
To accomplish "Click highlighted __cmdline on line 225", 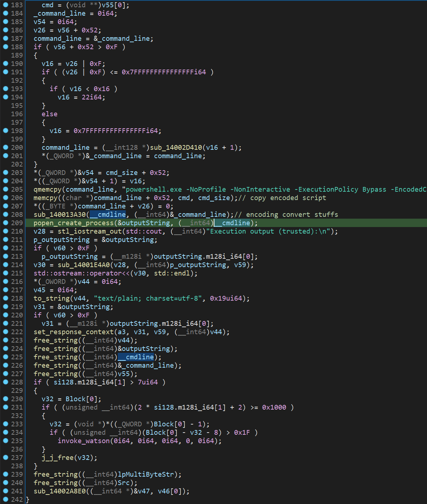I will pyautogui.click(x=136, y=357).
